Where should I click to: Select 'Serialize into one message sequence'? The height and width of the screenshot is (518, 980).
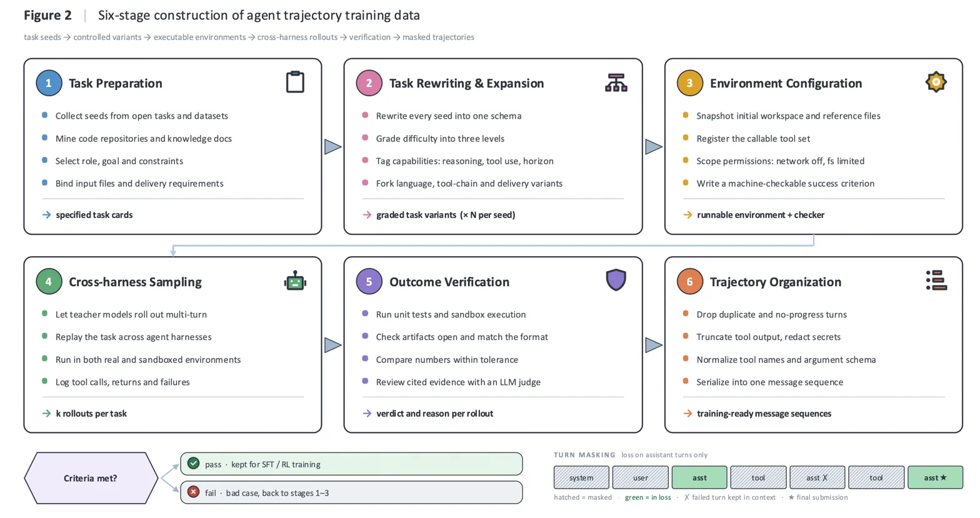point(770,382)
